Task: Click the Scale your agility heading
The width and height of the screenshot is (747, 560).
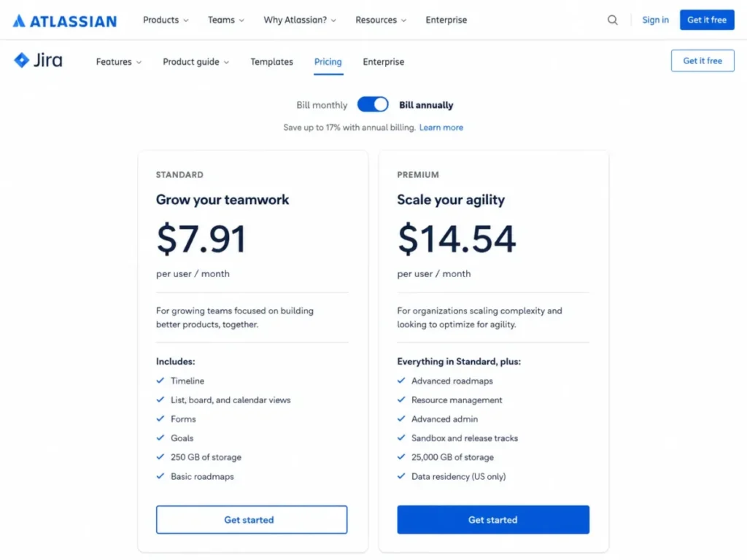Action: tap(451, 200)
